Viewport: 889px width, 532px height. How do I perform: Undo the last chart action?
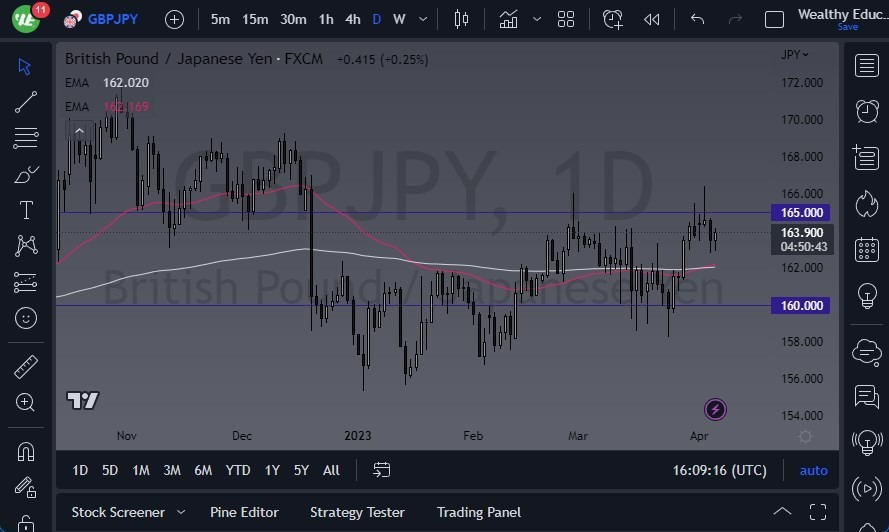tap(697, 19)
